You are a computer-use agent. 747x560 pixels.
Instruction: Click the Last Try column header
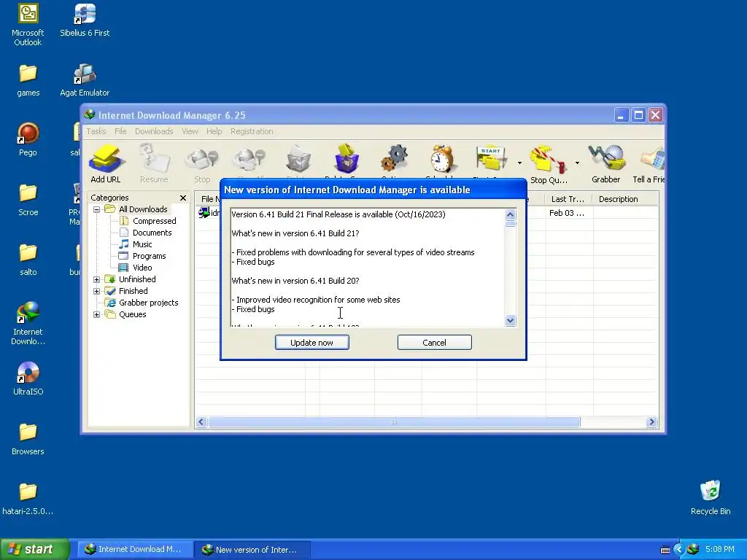pyautogui.click(x=568, y=199)
